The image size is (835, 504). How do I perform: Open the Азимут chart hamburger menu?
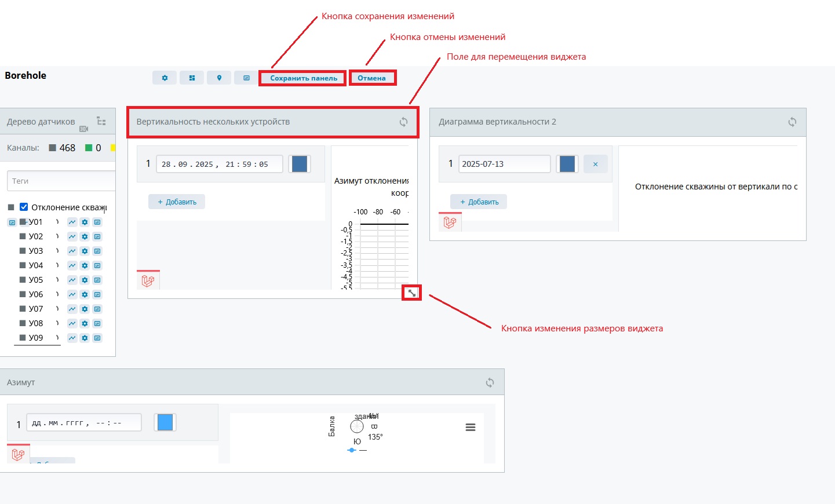click(x=471, y=427)
